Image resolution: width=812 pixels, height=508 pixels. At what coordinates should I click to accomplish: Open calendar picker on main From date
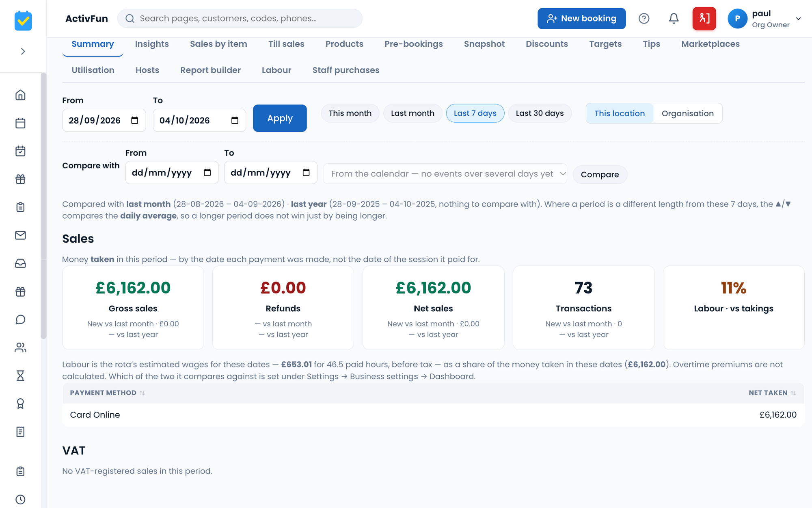[135, 120]
